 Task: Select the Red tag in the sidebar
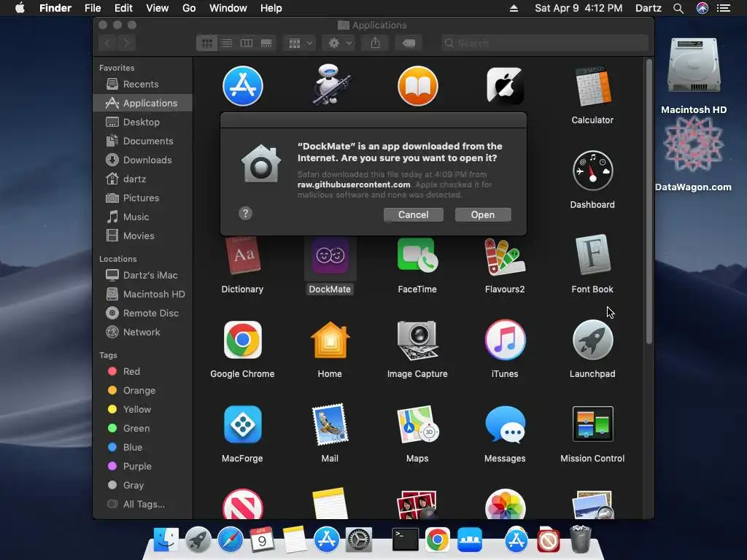142,371
